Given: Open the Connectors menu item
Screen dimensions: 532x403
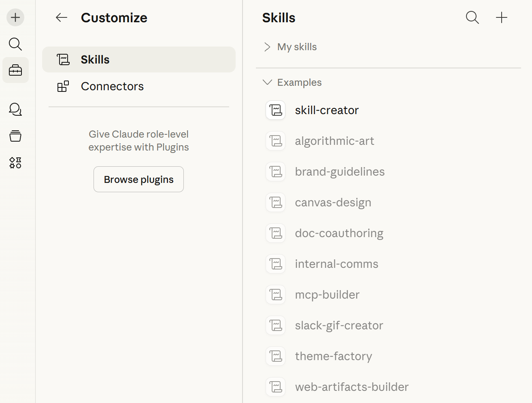Looking at the screenshot, I should click(x=139, y=86).
